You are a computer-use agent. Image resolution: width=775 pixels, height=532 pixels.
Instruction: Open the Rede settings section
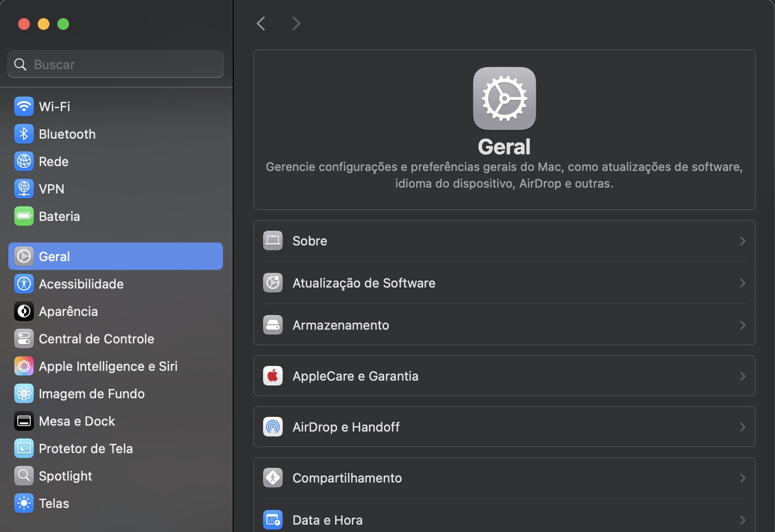coord(116,161)
